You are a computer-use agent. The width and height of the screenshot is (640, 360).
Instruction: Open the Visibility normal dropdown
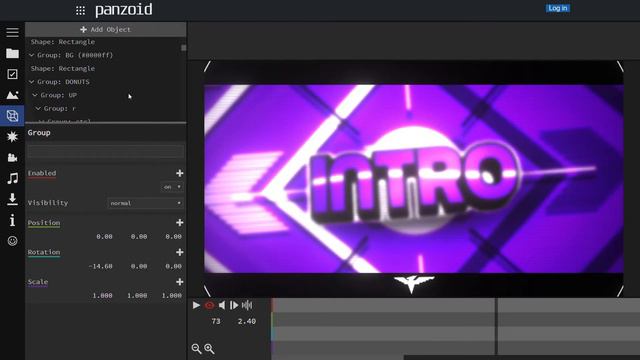tap(145, 203)
